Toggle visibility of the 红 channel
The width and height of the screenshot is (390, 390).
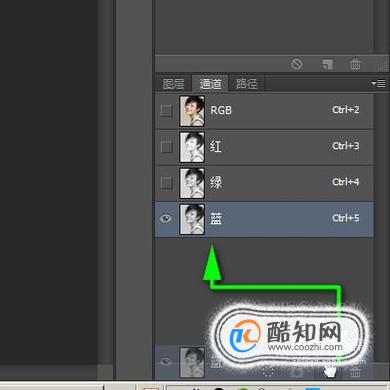pos(166,147)
